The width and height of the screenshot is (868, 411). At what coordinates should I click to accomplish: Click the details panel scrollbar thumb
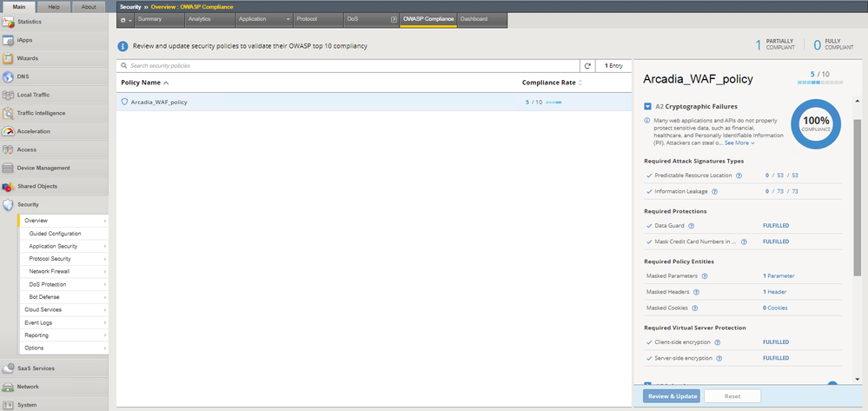[x=858, y=196]
